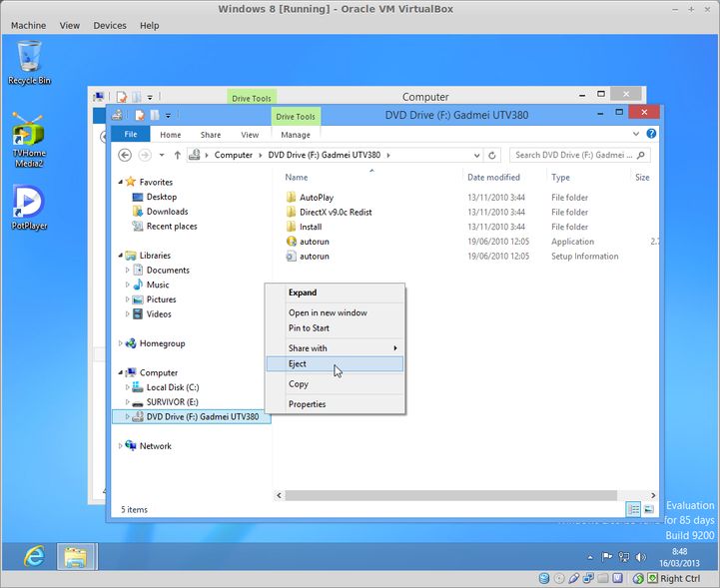The height and width of the screenshot is (588, 720).
Task: Click the network tray icon
Action: pos(623,557)
